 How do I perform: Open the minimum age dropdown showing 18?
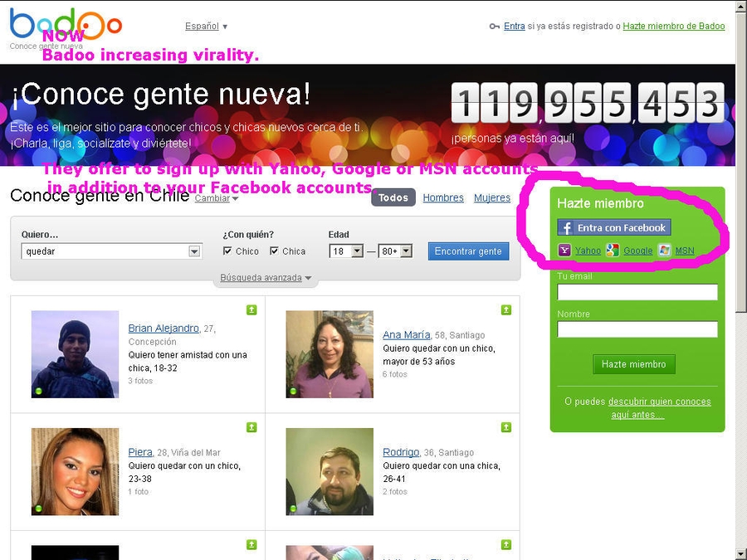346,251
